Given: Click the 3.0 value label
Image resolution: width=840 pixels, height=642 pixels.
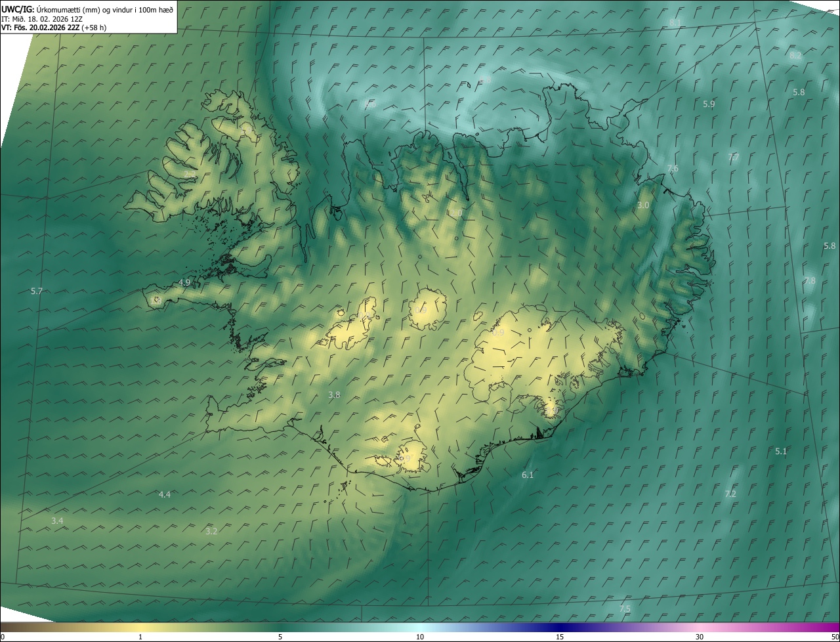Looking at the screenshot, I should 643,205.
